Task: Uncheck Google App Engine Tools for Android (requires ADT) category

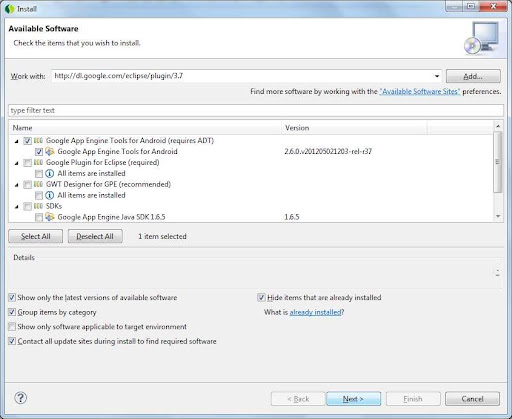Action: [x=27, y=141]
